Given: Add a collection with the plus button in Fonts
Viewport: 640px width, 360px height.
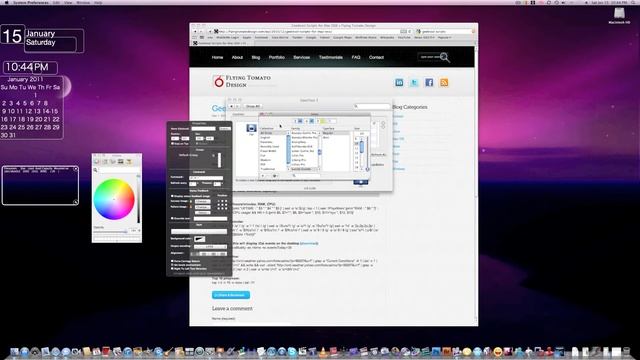Looking at the screenshot, I should coord(263,176).
